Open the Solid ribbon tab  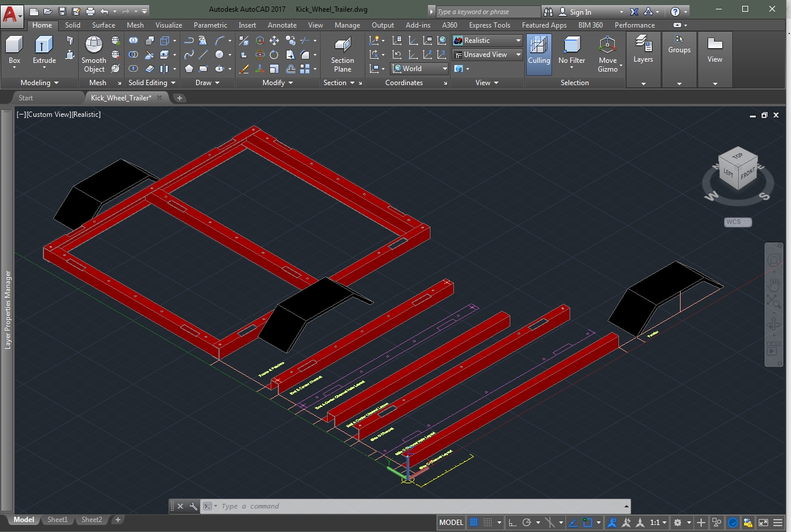click(73, 25)
